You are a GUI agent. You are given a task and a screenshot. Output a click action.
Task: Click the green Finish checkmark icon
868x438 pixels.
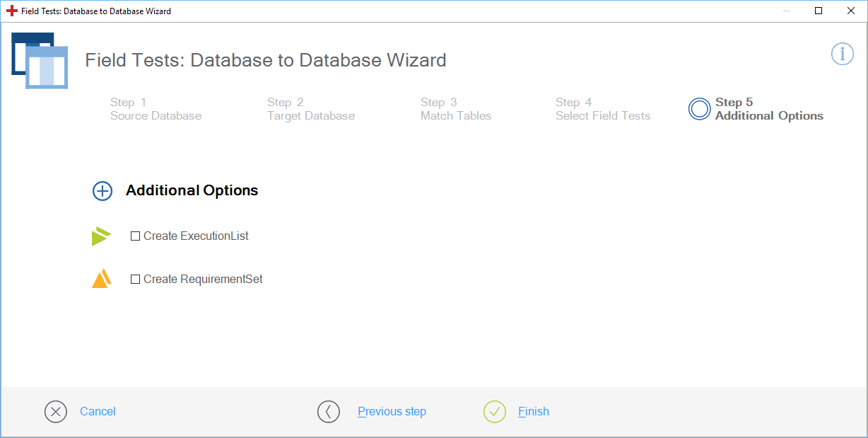point(495,412)
